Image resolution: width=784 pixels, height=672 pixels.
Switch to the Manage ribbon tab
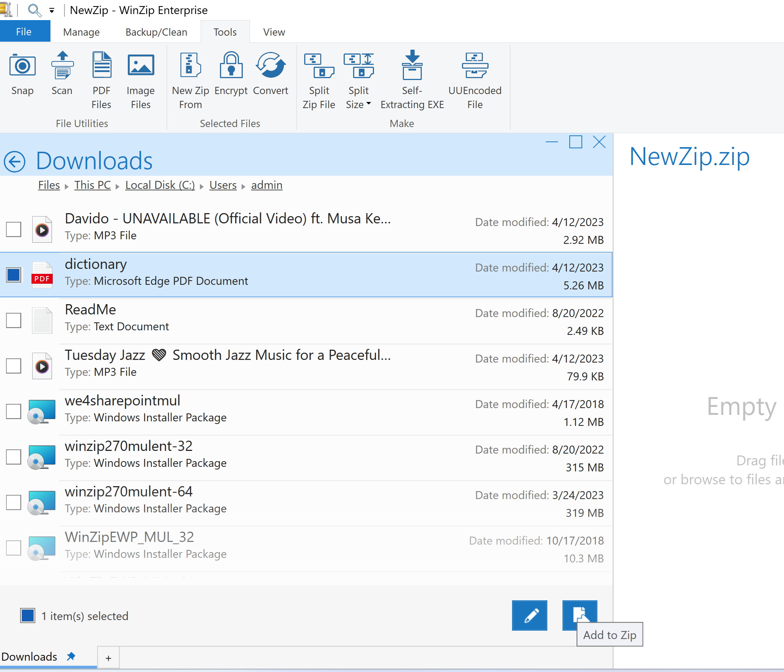pos(81,32)
